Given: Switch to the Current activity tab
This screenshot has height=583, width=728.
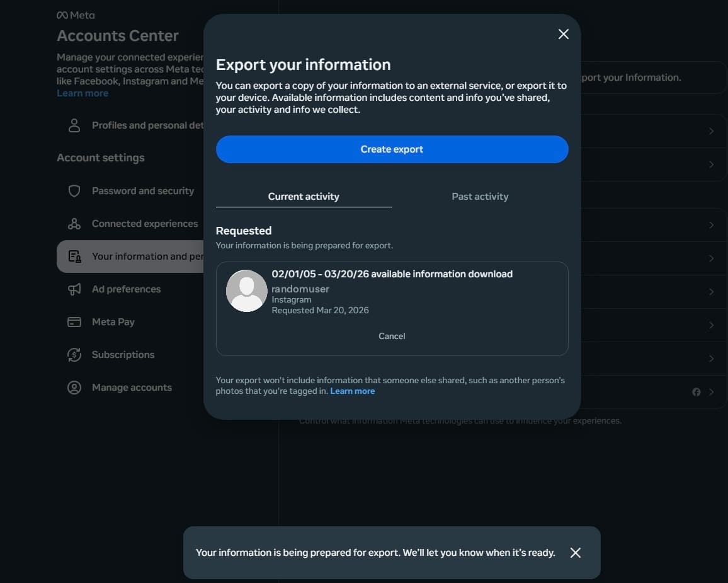Looking at the screenshot, I should [304, 197].
